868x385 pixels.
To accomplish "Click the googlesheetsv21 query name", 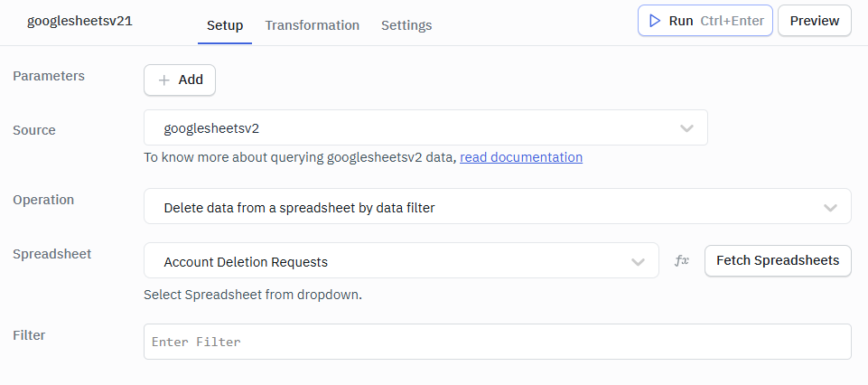I will coord(79,22).
